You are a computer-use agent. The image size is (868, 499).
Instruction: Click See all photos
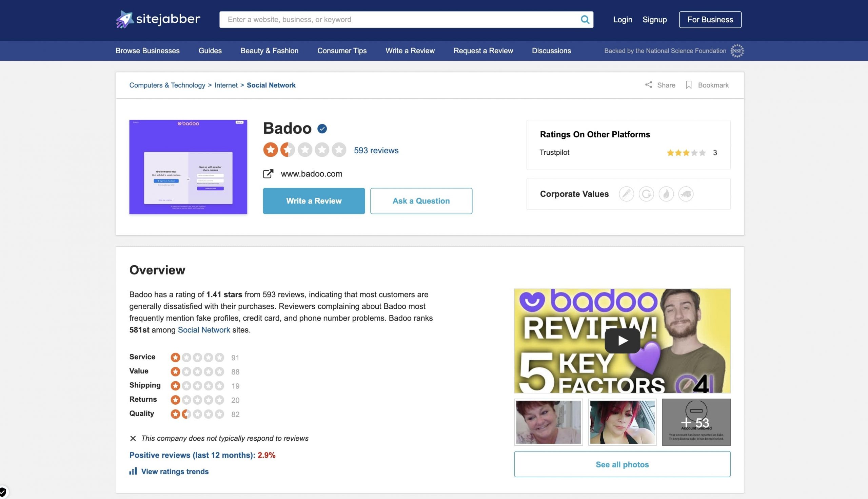pos(622,464)
